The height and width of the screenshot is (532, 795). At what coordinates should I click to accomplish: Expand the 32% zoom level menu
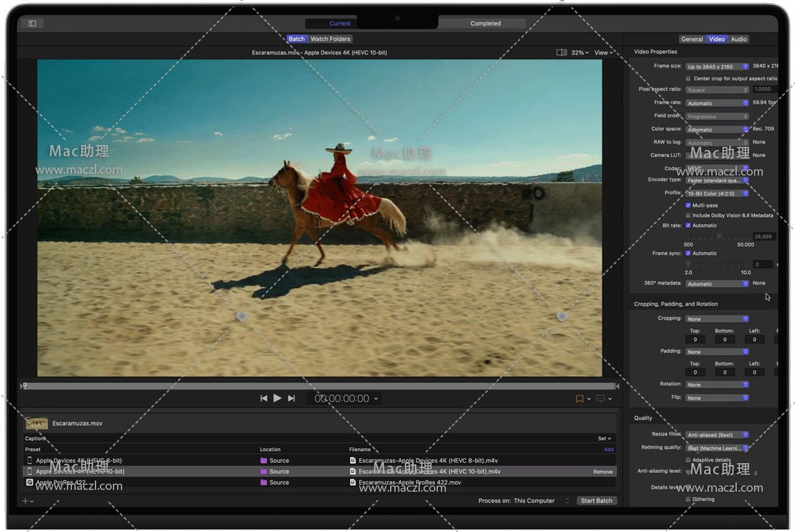(580, 53)
